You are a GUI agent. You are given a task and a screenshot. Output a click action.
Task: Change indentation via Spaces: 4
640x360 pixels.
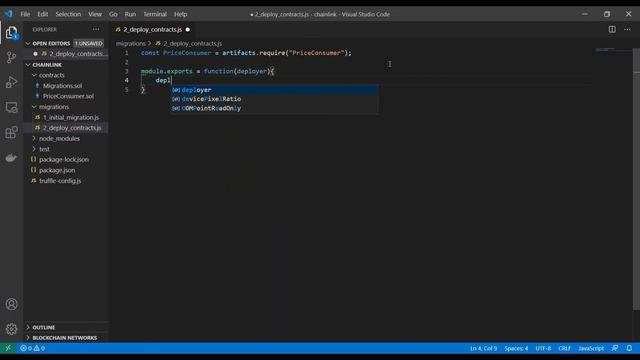pyautogui.click(x=516, y=348)
